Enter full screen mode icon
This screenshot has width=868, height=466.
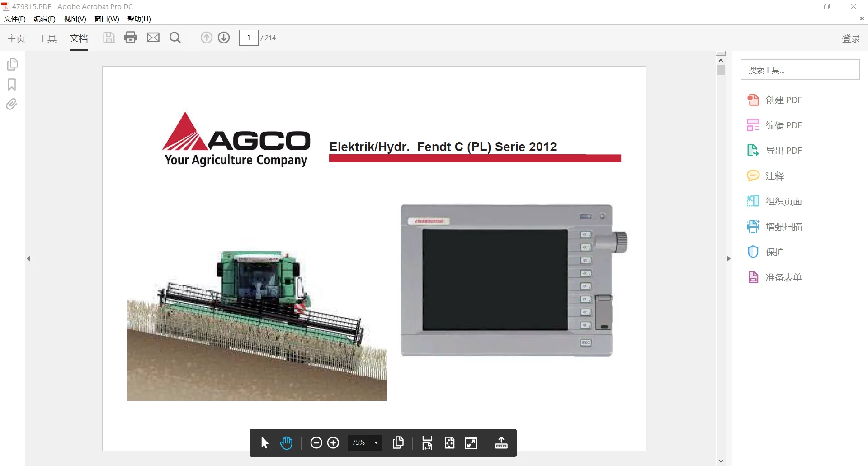click(471, 443)
